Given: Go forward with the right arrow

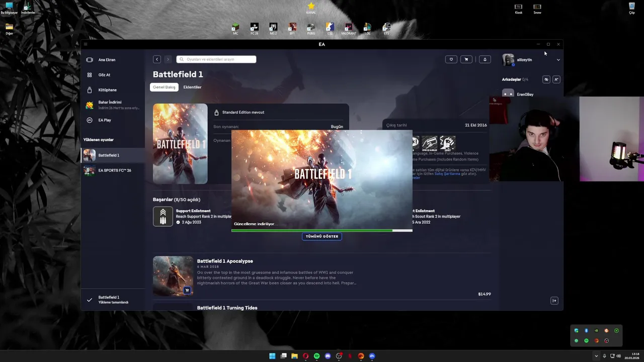Looking at the screenshot, I should [x=168, y=59].
